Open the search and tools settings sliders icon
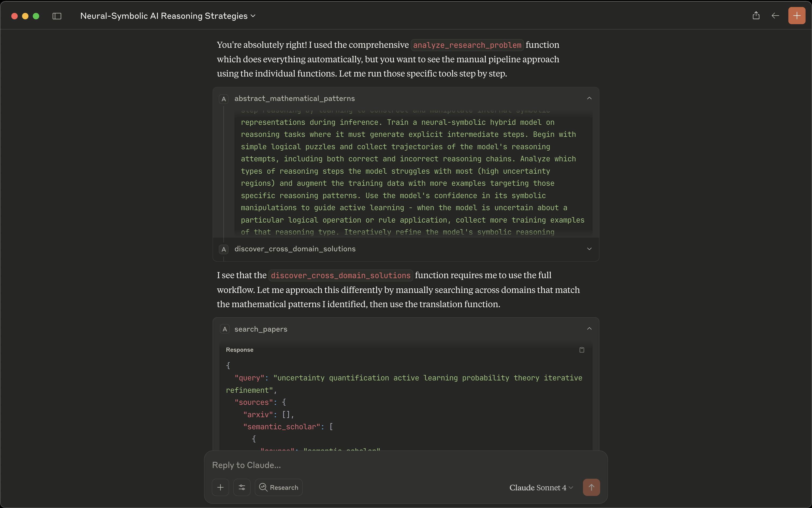This screenshot has height=508, width=812. [242, 487]
